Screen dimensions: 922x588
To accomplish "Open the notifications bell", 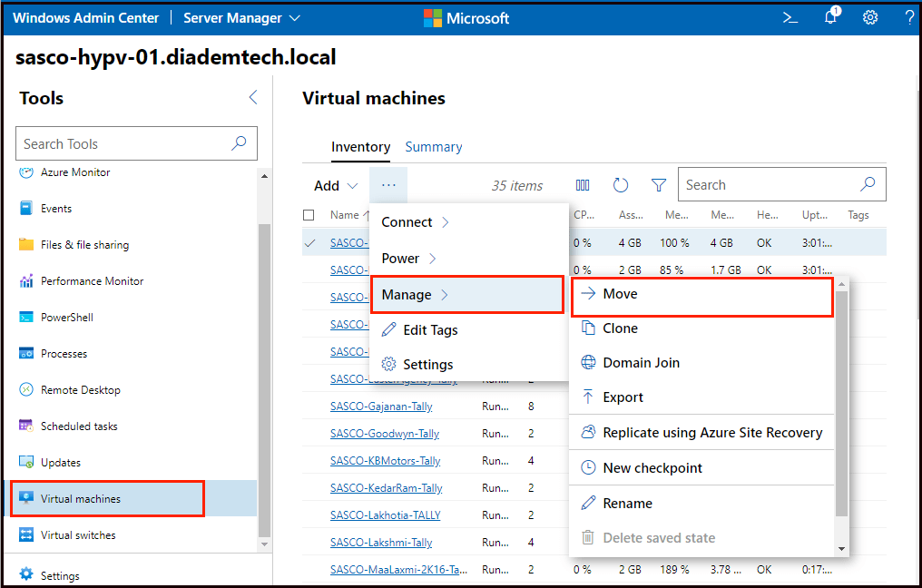I will (829, 17).
